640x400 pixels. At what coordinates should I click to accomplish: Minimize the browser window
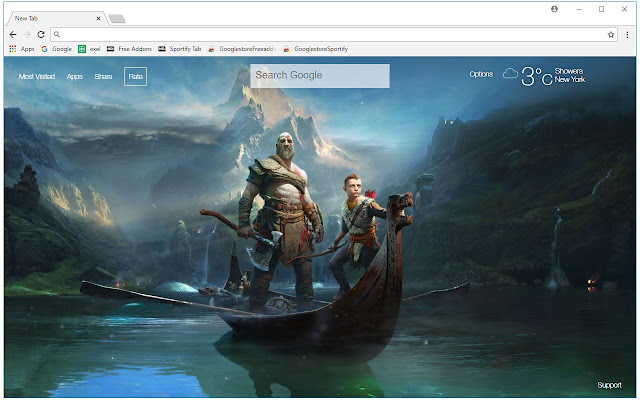click(x=579, y=9)
